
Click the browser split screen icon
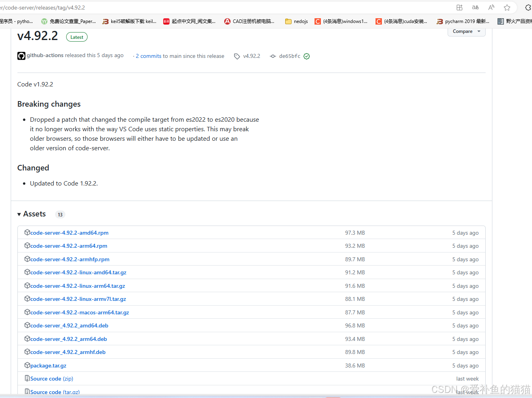pyautogui.click(x=460, y=8)
